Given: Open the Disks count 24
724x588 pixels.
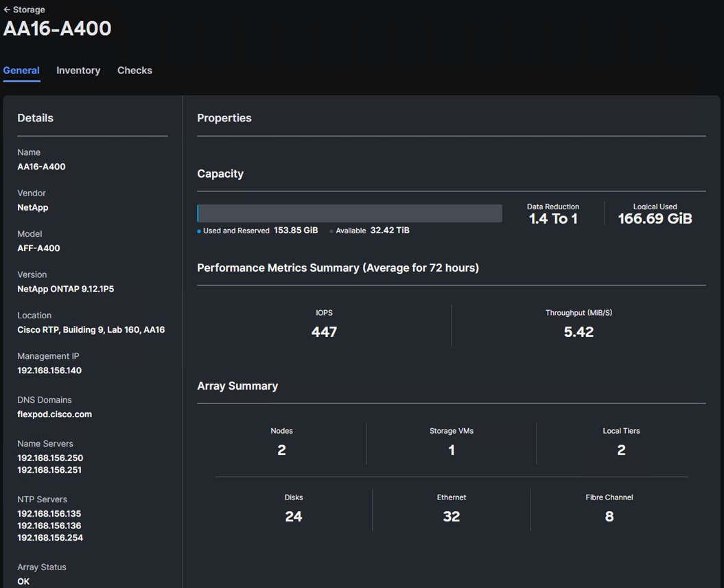Looking at the screenshot, I should click(x=294, y=517).
